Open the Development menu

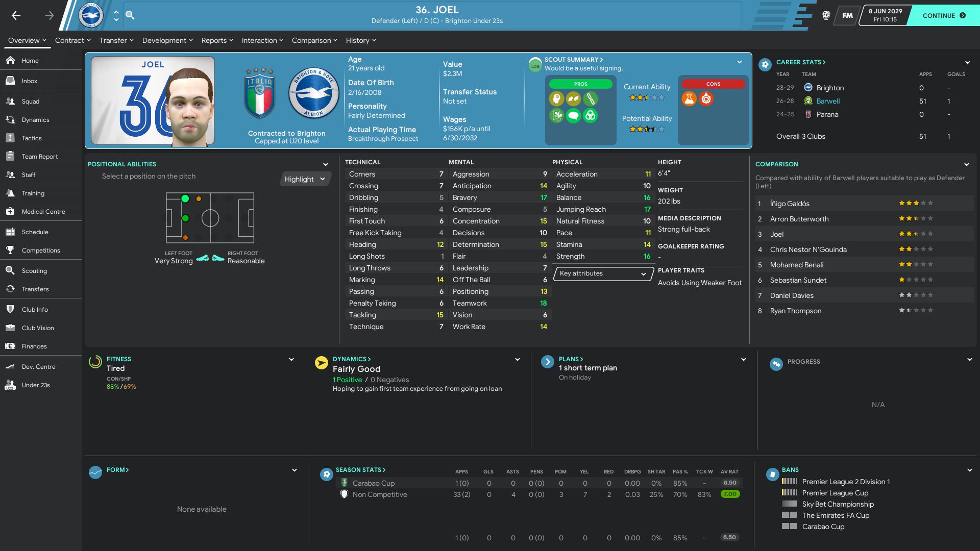click(167, 40)
